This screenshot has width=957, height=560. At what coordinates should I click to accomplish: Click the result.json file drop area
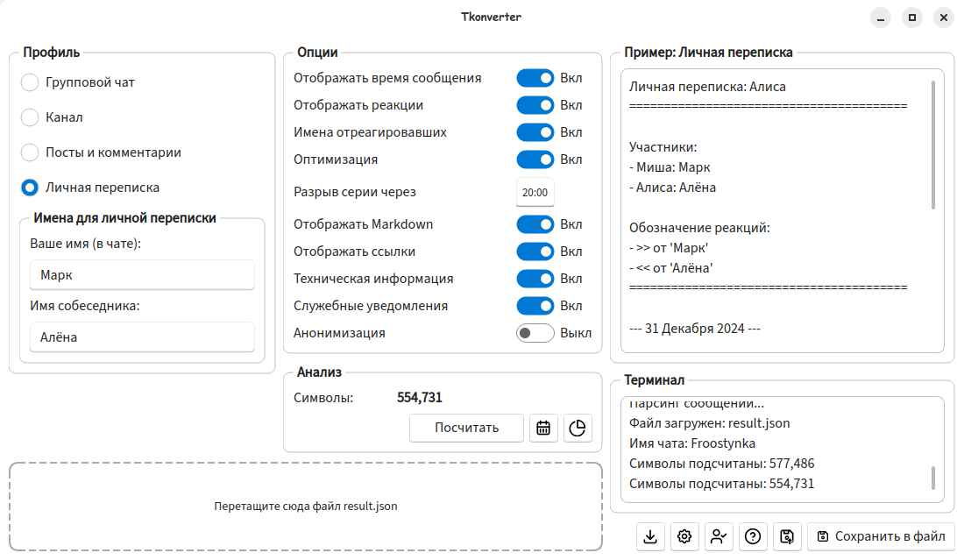[x=306, y=507]
